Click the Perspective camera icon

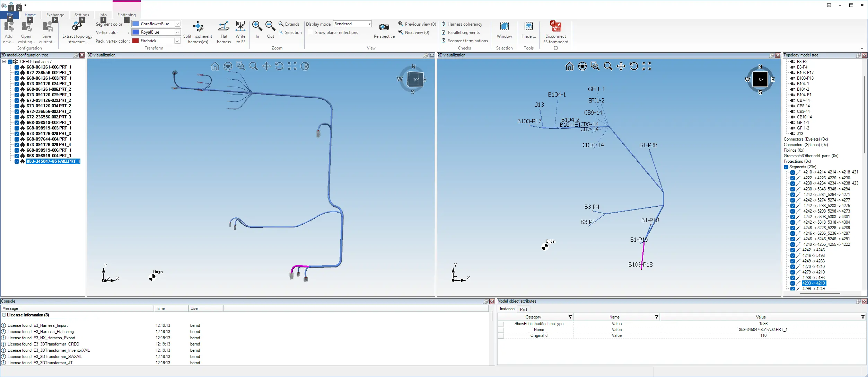tap(384, 27)
